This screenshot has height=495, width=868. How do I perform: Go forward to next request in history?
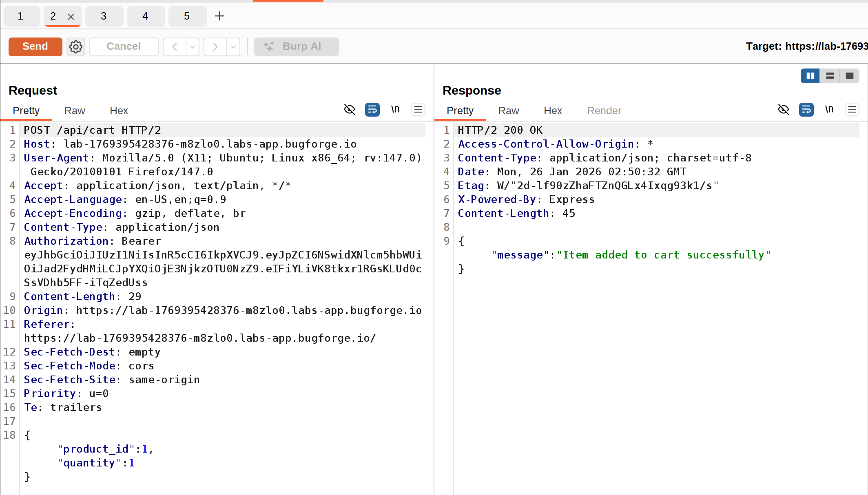pyautogui.click(x=215, y=46)
